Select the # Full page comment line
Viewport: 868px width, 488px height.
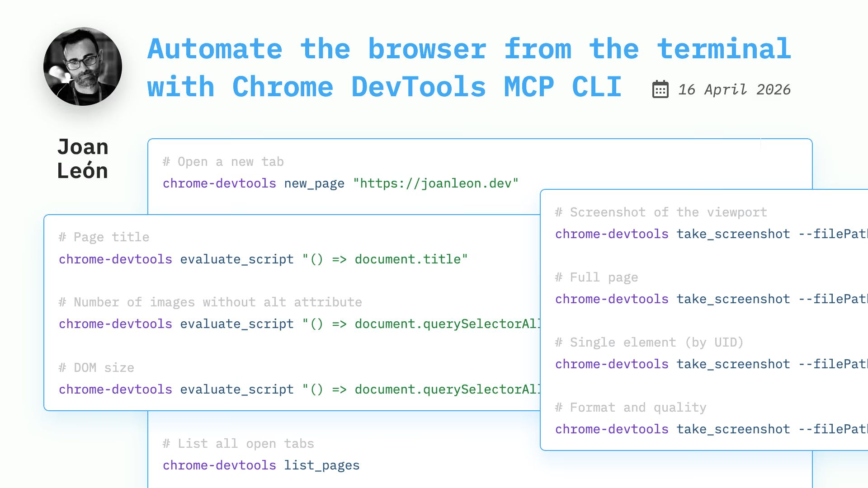click(x=596, y=277)
